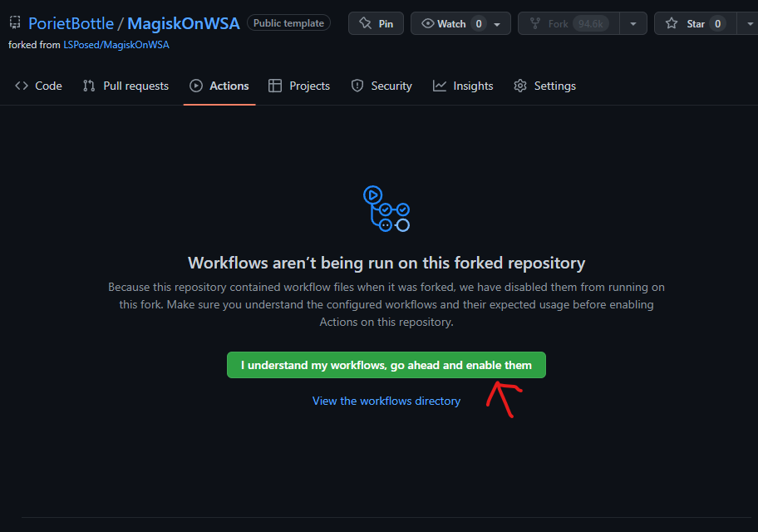Screen dimensions: 758x532
Task: Expand the Star lists dropdown arrow
Action: tap(748, 24)
